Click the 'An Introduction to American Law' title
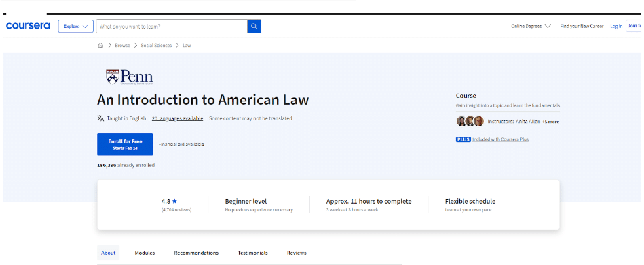The height and width of the screenshot is (265, 644). click(x=203, y=100)
